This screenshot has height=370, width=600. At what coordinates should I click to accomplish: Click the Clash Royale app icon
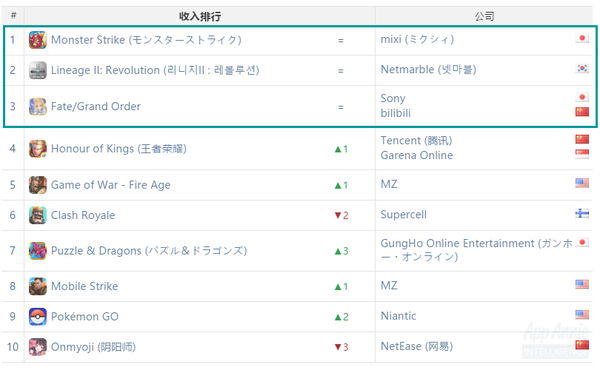[38, 215]
